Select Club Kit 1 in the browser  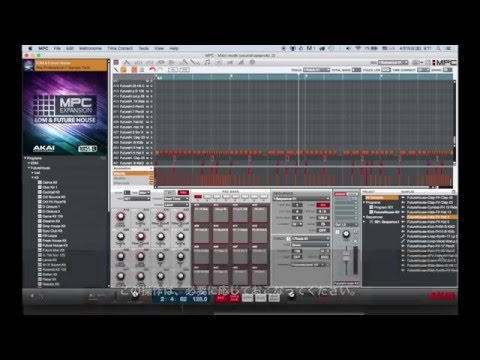pos(47,187)
